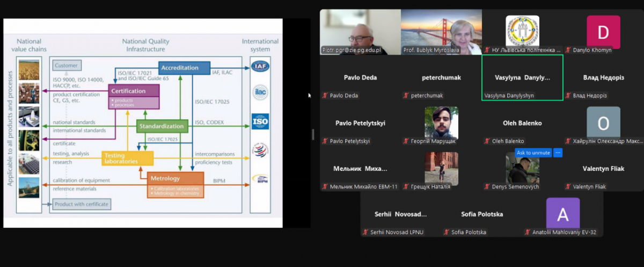
Task: Click Danylo Khomyn's pink D avatar
Action: [x=603, y=32]
